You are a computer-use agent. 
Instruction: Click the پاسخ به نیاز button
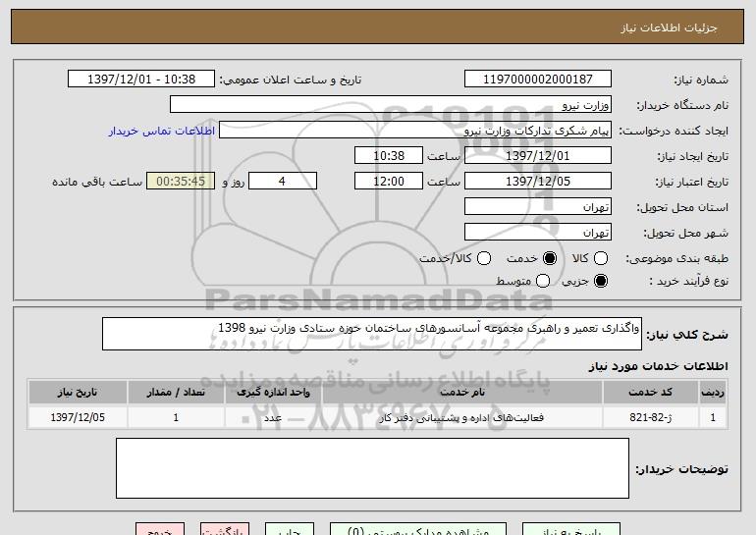(571, 529)
